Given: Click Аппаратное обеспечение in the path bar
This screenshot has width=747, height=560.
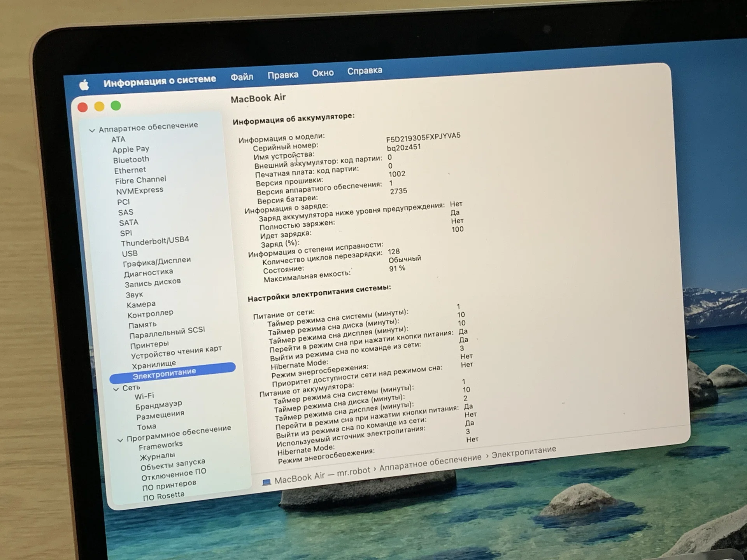Looking at the screenshot, I should [x=430, y=462].
